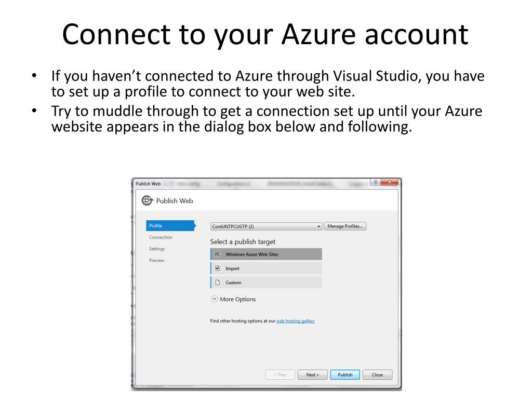This screenshot has width=532, height=399.
Task: Click the Next > button
Action: pyautogui.click(x=312, y=375)
